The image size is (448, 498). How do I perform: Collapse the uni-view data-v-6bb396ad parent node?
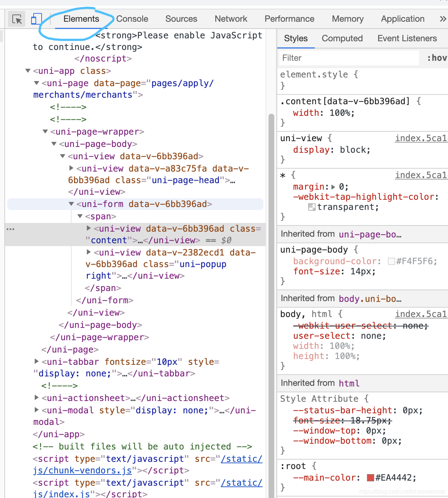click(63, 156)
